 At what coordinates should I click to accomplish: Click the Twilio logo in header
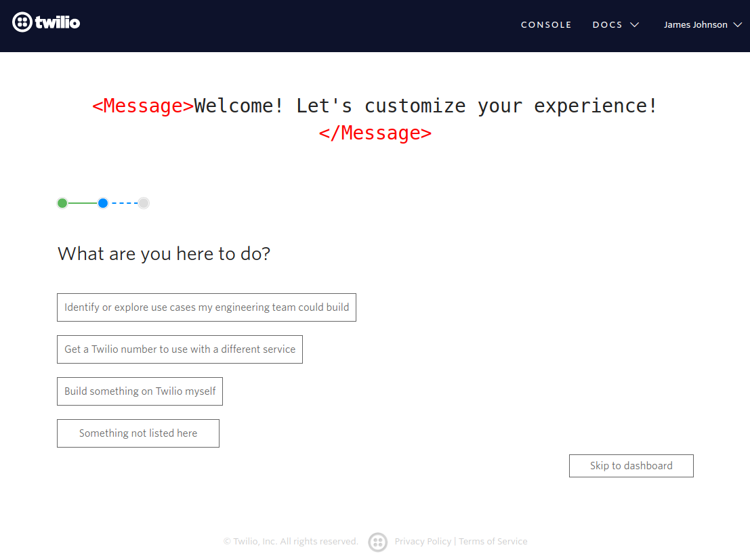pyautogui.click(x=46, y=22)
